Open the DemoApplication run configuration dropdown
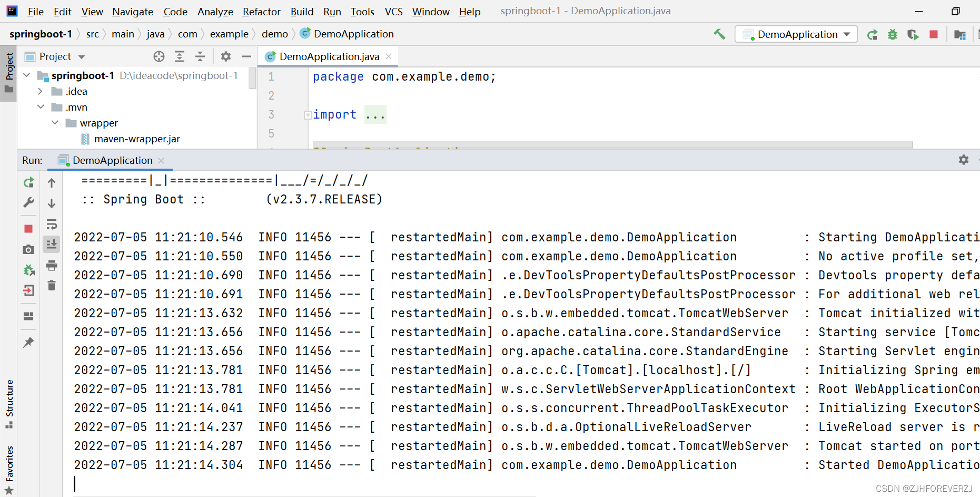 pos(796,34)
